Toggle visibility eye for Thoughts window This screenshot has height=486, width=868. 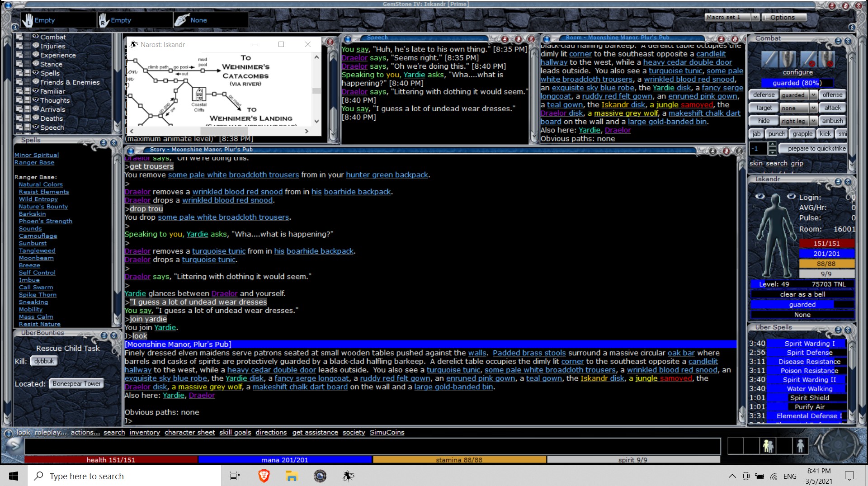[36, 100]
